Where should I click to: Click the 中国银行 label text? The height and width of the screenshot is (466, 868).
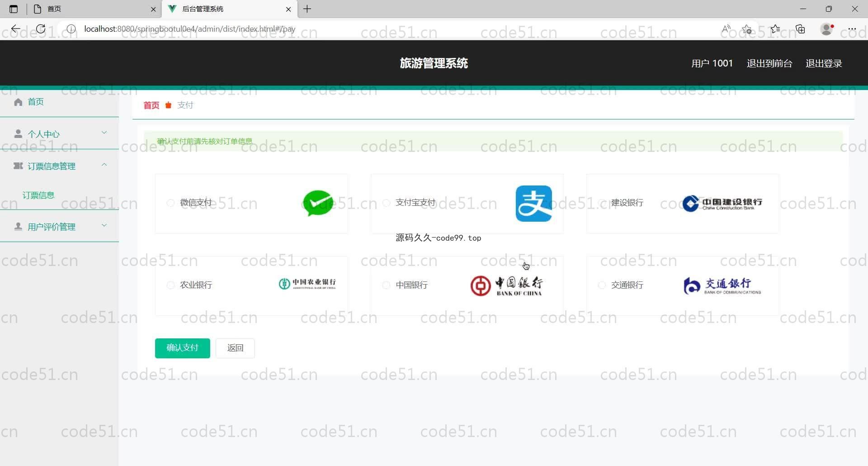(411, 285)
